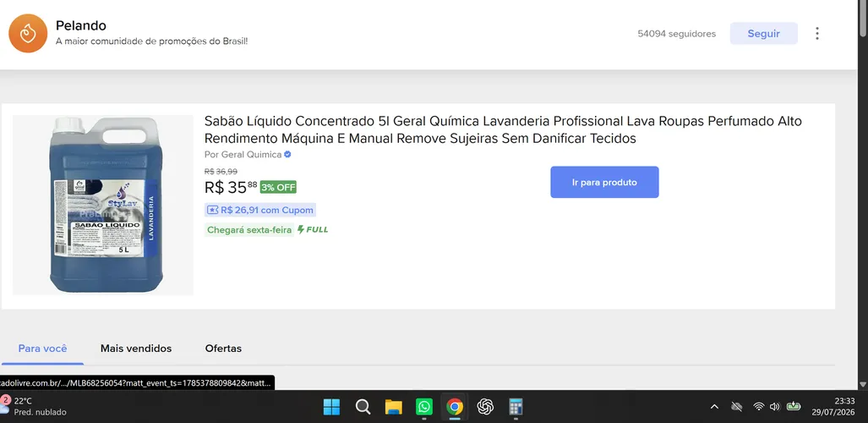Open ChatGPT app from the taskbar

(x=485, y=407)
